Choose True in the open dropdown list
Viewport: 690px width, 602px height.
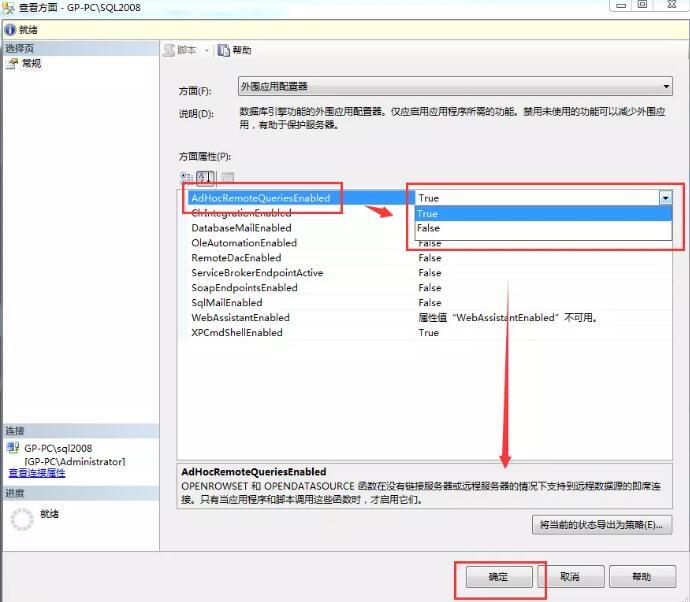click(x=543, y=213)
